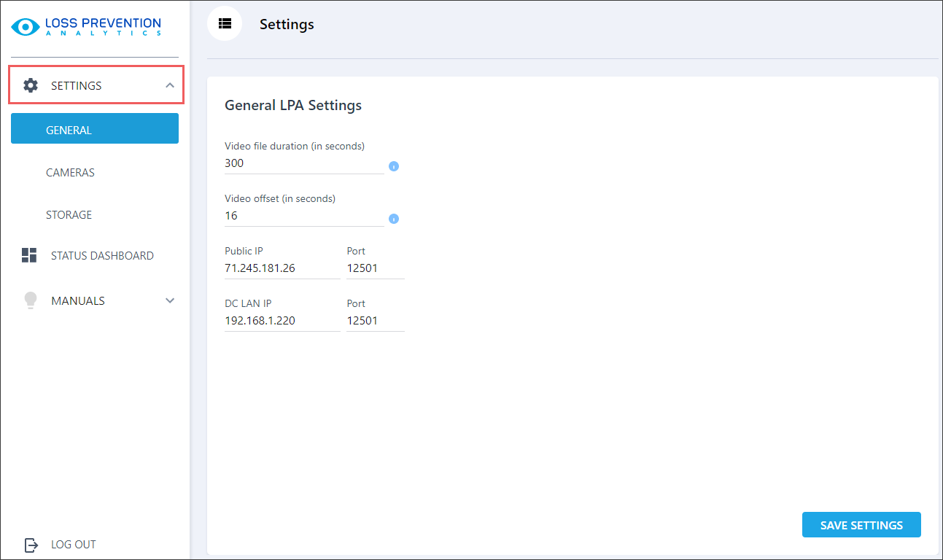Expand the Manuals menu chevron
Screen dimensions: 943x560
click(x=170, y=300)
